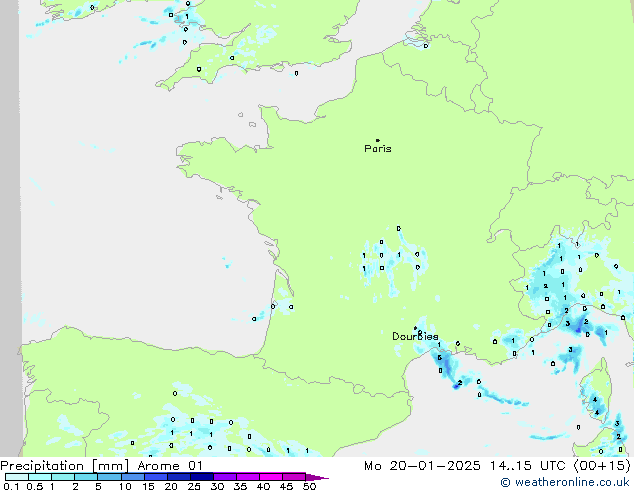Pick the 40–45 mm magenta legend swatch

coord(271,477)
